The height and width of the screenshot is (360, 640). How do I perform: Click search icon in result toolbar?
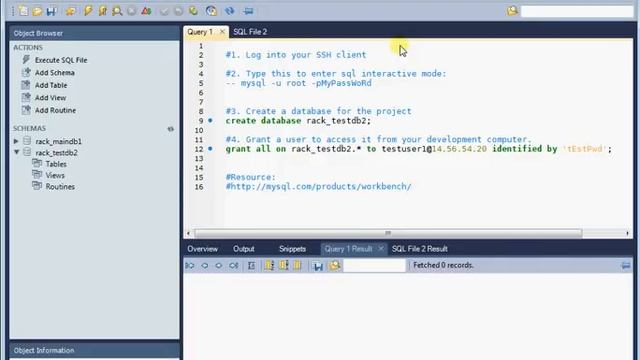[335, 266]
